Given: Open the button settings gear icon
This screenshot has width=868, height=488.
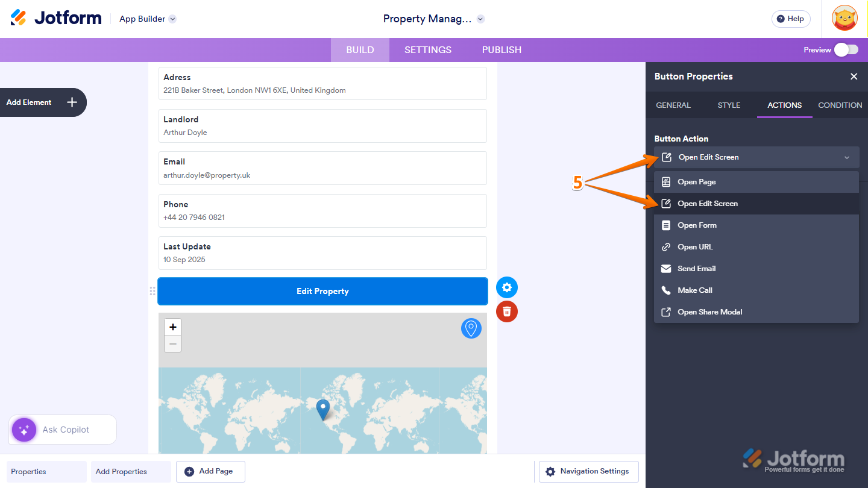Looking at the screenshot, I should tap(507, 287).
